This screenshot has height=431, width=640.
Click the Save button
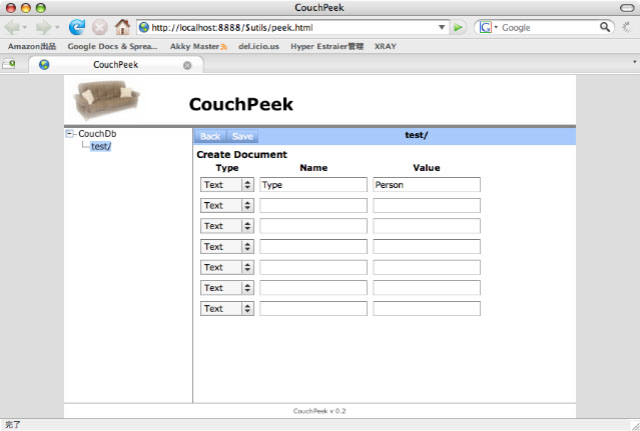(242, 136)
